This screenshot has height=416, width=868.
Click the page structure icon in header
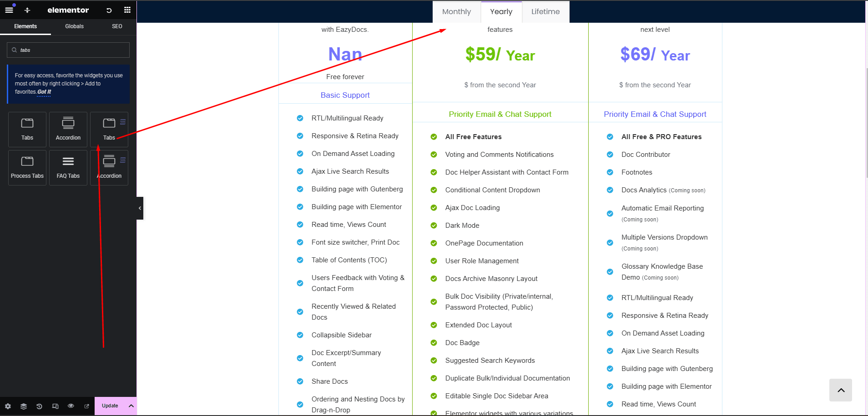pos(27,10)
